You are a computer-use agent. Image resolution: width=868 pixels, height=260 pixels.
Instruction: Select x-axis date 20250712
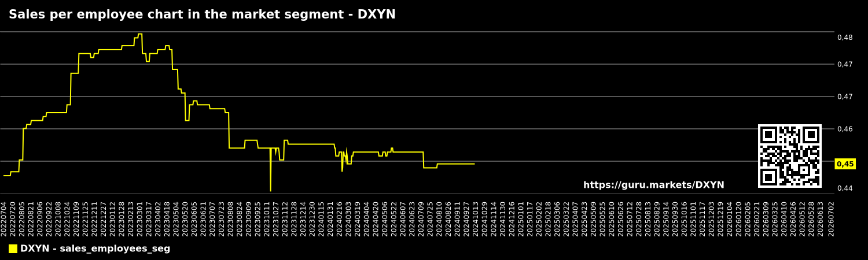[631, 218]
